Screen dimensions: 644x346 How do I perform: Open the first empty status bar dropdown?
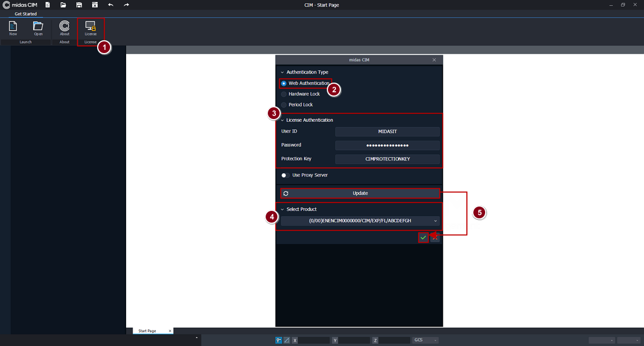click(602, 340)
